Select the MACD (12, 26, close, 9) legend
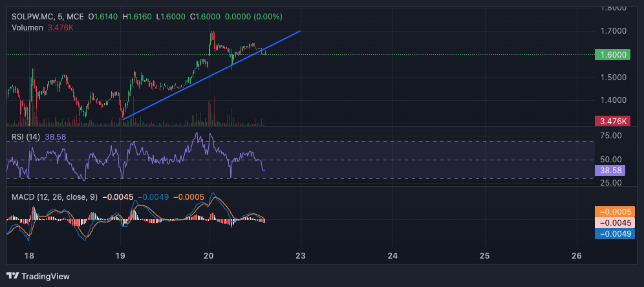 [x=54, y=197]
